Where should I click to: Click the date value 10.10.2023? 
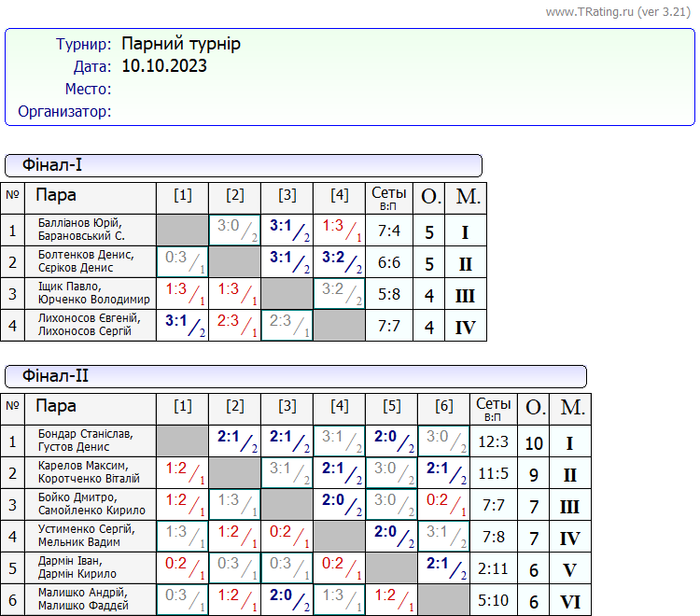(x=164, y=66)
